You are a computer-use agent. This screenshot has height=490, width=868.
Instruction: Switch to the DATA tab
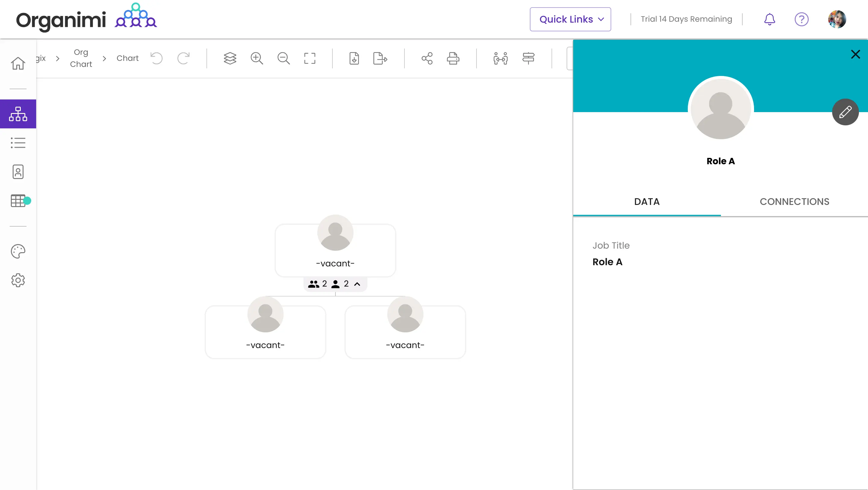coord(646,202)
